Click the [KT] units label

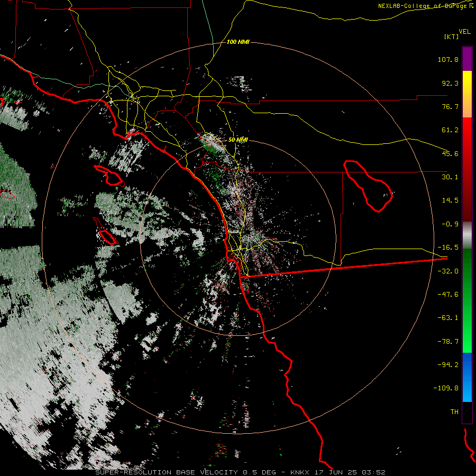point(451,36)
